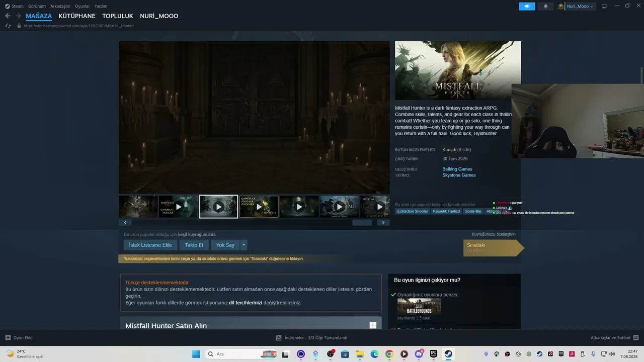The width and height of the screenshot is (644, 362).
Task: Show next media with the right arrow
Action: click(383, 222)
